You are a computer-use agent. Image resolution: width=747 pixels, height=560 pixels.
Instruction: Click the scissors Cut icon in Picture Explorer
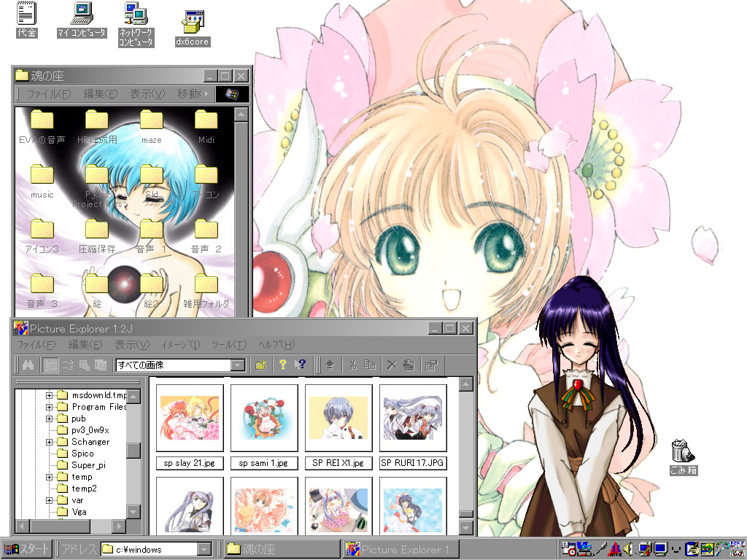click(x=352, y=365)
